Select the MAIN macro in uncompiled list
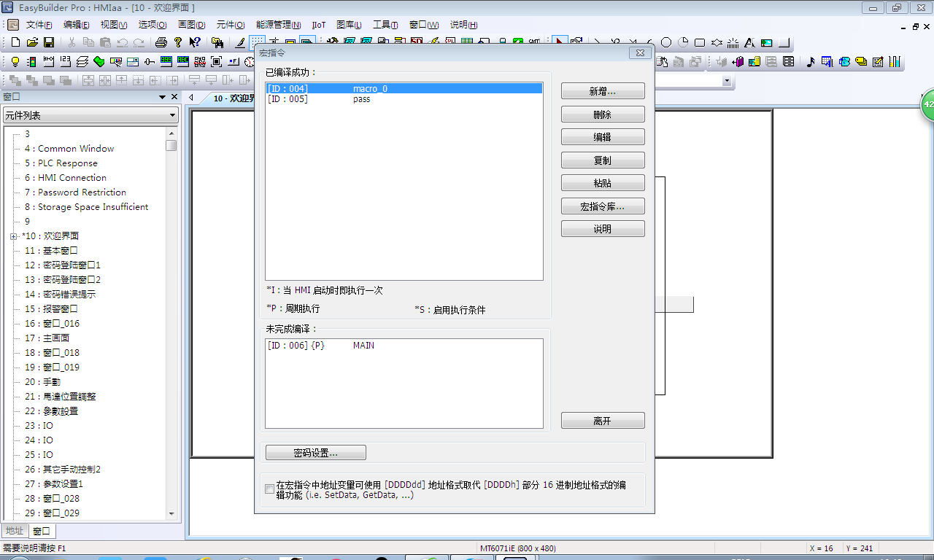The image size is (934, 560). point(363,346)
